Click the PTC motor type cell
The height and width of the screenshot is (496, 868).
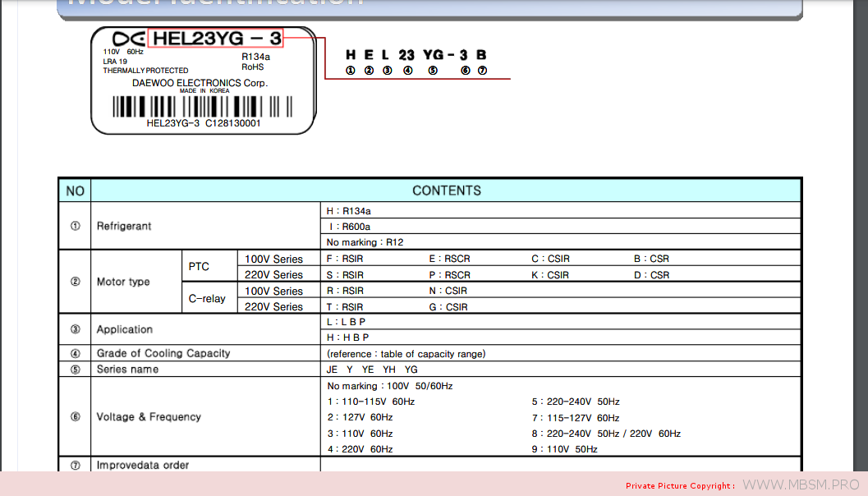pyautogui.click(x=200, y=267)
